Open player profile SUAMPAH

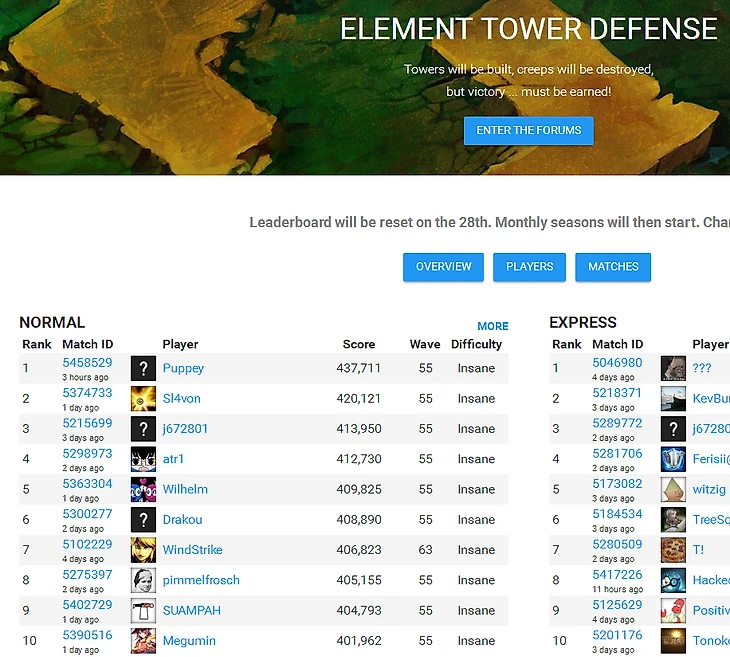tap(192, 610)
